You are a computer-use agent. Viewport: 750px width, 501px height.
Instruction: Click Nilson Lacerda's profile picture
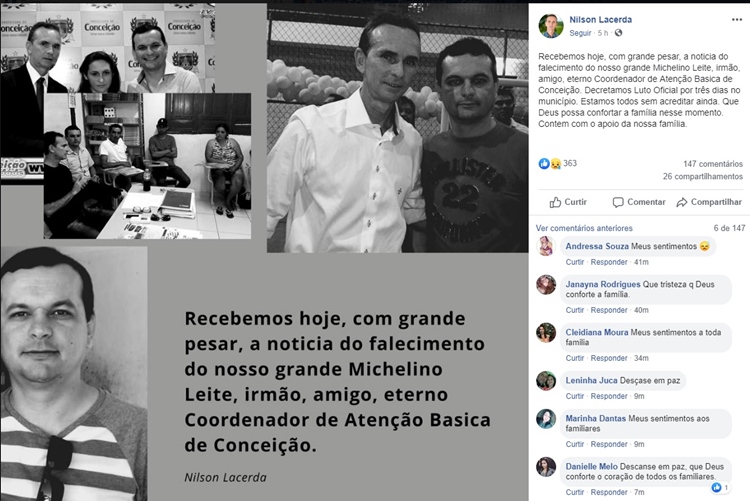[x=551, y=26]
